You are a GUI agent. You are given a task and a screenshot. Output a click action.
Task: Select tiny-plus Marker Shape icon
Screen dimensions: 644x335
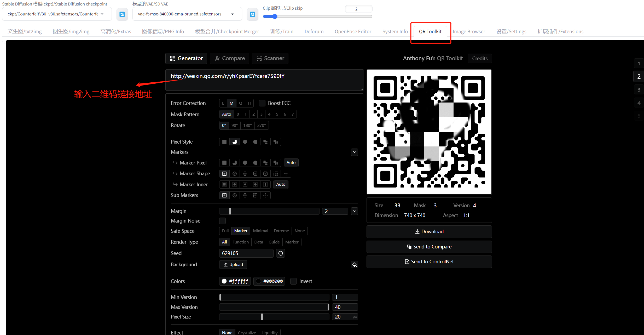click(286, 174)
